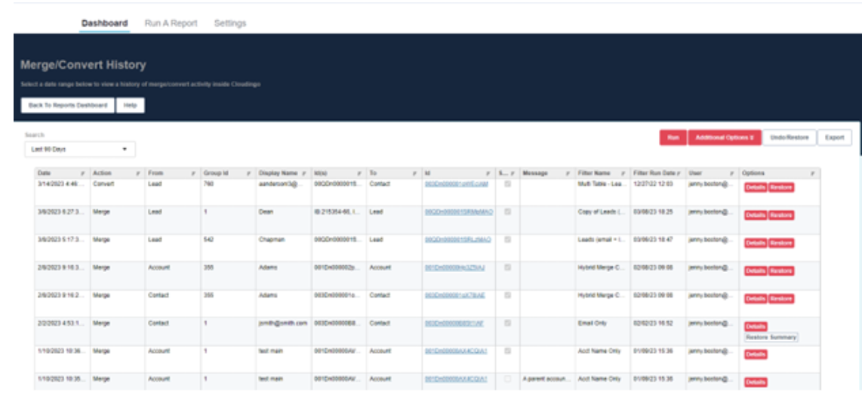Viewport: 868px width, 396px height.
Task: Open the Settings tab
Action: tap(229, 23)
